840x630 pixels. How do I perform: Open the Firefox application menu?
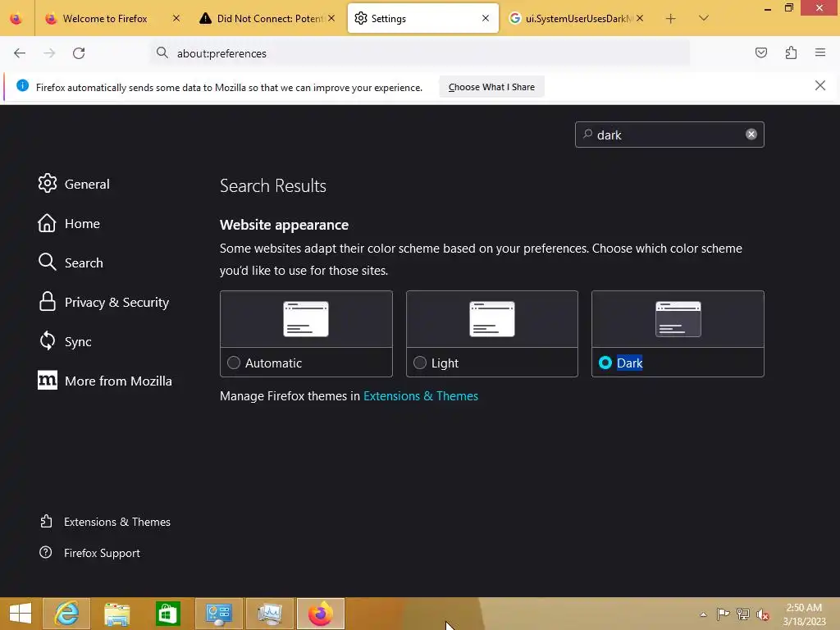coord(820,52)
